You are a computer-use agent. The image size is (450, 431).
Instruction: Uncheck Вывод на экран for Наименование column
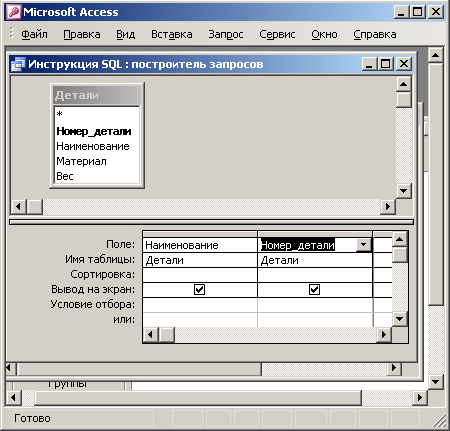(x=199, y=289)
